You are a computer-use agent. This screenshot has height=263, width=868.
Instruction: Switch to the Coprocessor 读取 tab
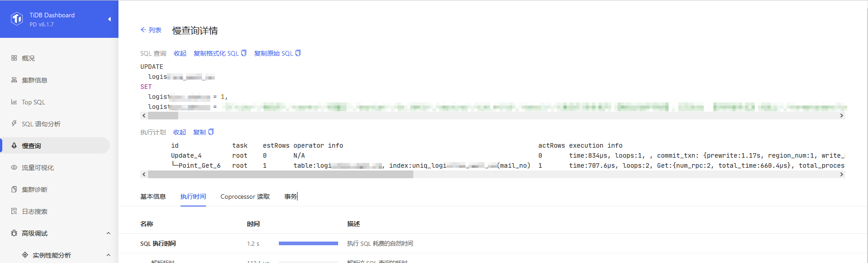pos(245,196)
